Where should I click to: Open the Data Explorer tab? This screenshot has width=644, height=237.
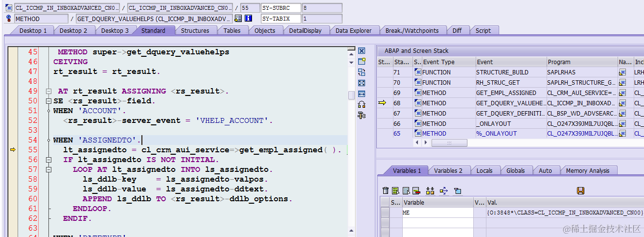pos(353,30)
